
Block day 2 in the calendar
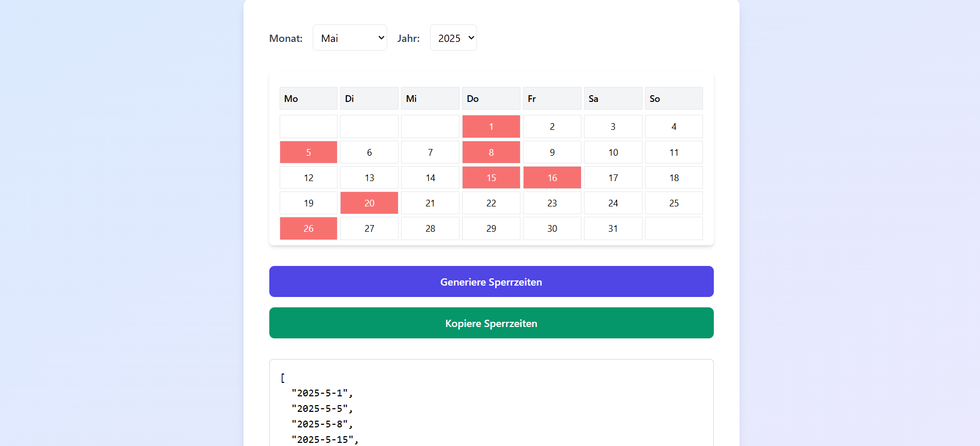click(x=552, y=126)
